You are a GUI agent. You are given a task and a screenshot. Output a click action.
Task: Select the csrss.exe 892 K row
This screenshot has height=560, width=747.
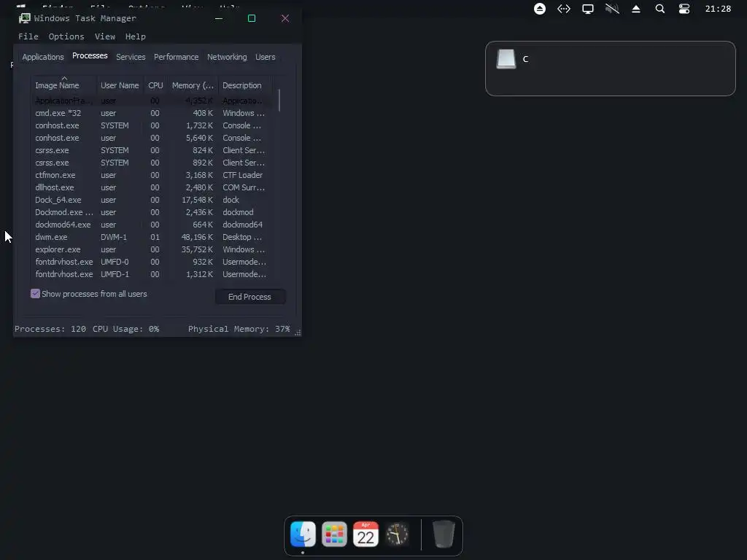tap(152, 163)
